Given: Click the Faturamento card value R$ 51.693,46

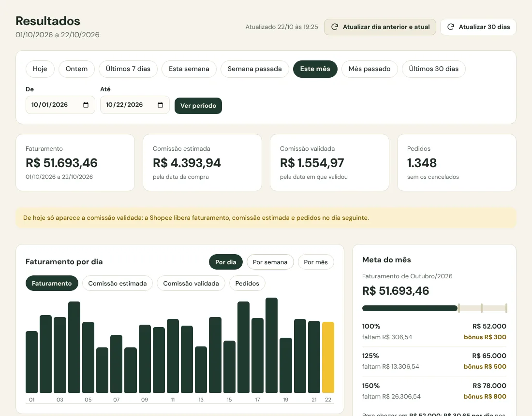Looking at the screenshot, I should 62,163.
